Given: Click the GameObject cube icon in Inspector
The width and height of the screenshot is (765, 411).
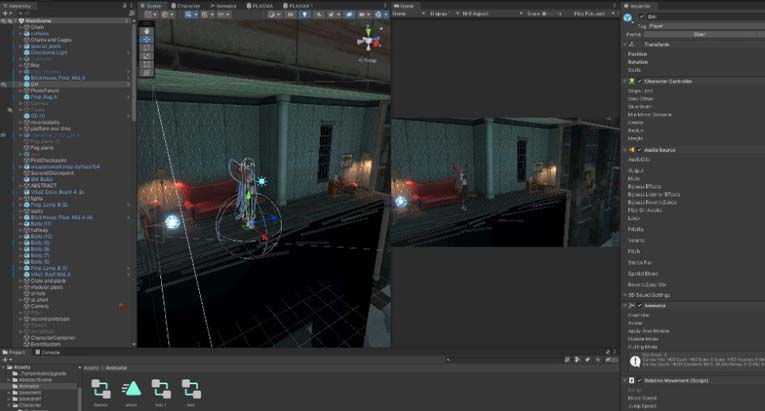Looking at the screenshot, I should tap(628, 18).
